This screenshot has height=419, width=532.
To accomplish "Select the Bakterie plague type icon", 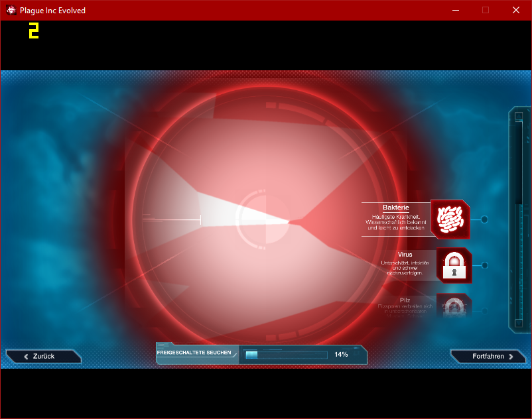I will 450,219.
